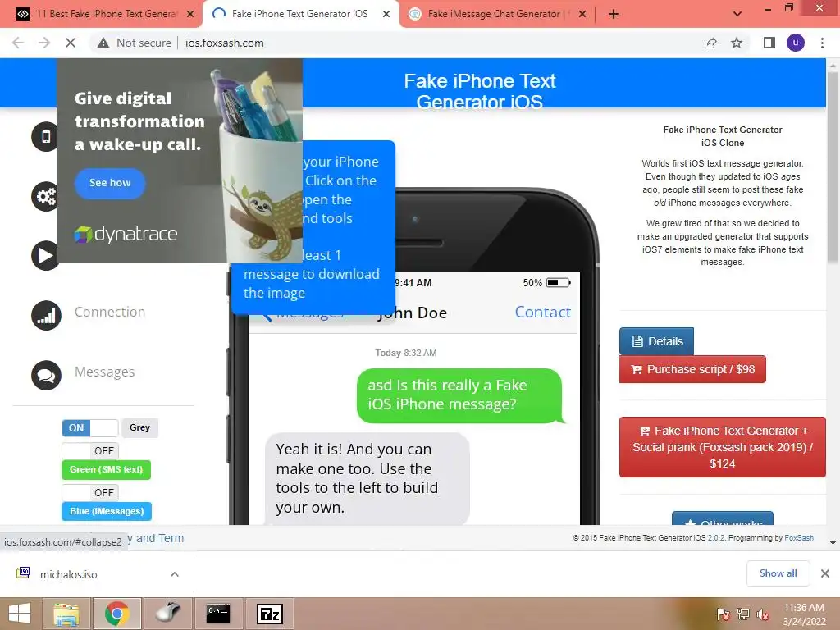Image resolution: width=840 pixels, height=630 pixels.
Task: Open the Windows Start menu
Action: click(20, 614)
